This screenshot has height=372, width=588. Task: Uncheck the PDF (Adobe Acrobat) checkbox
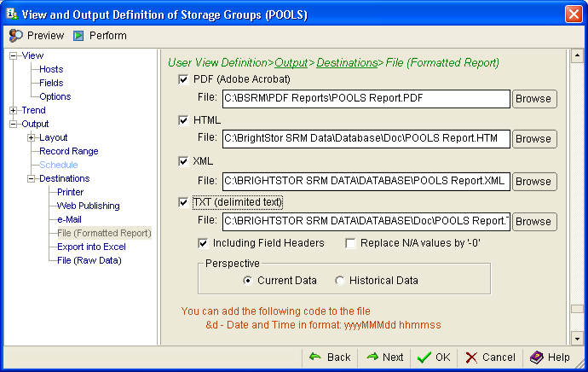point(183,79)
